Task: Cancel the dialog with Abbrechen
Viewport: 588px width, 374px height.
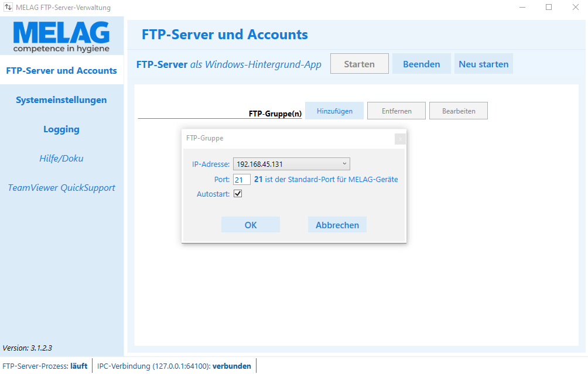Action: pyautogui.click(x=337, y=225)
